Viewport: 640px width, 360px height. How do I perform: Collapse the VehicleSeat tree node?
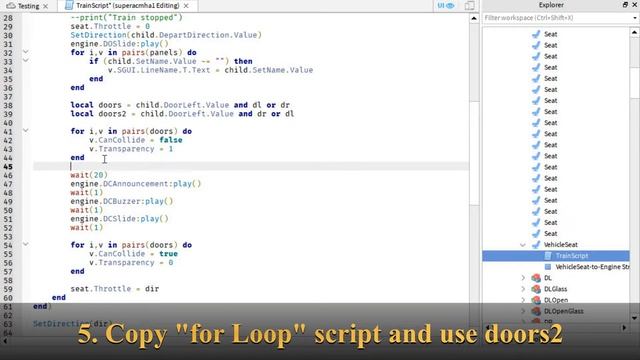[523, 245]
